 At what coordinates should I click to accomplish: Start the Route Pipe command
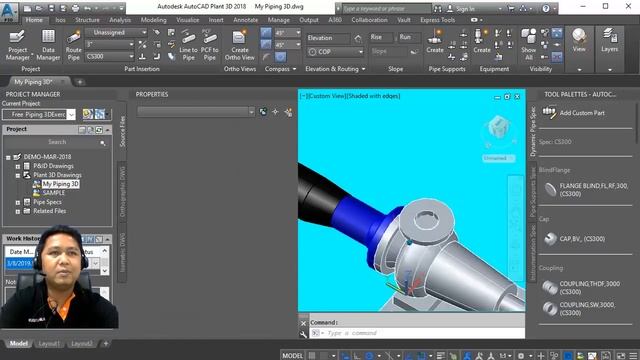click(73, 45)
